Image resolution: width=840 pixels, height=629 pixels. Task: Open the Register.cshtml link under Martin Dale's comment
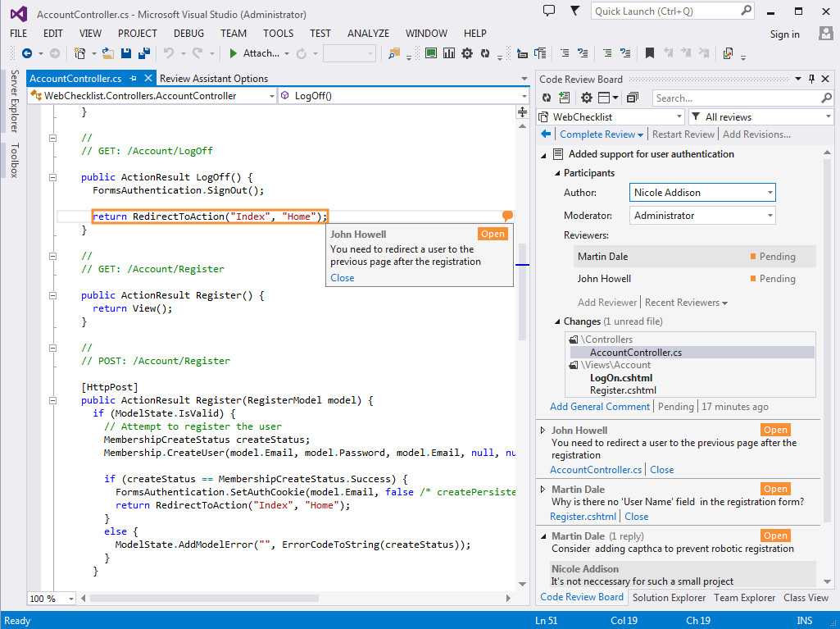pos(583,517)
